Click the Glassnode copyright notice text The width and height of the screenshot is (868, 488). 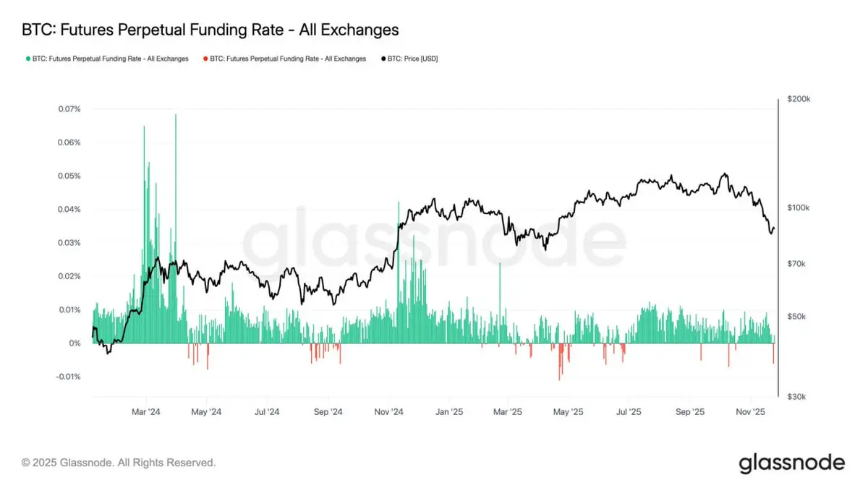click(119, 462)
